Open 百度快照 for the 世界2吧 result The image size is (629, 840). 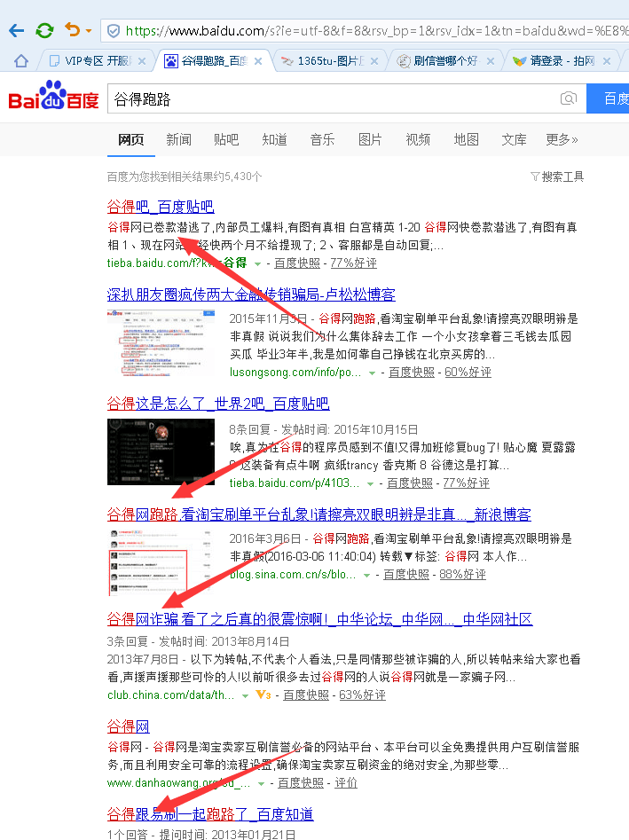pyautogui.click(x=410, y=483)
